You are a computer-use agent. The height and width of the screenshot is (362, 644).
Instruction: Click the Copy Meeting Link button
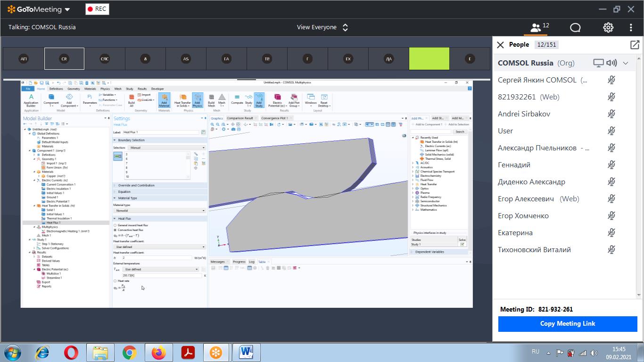click(x=568, y=324)
